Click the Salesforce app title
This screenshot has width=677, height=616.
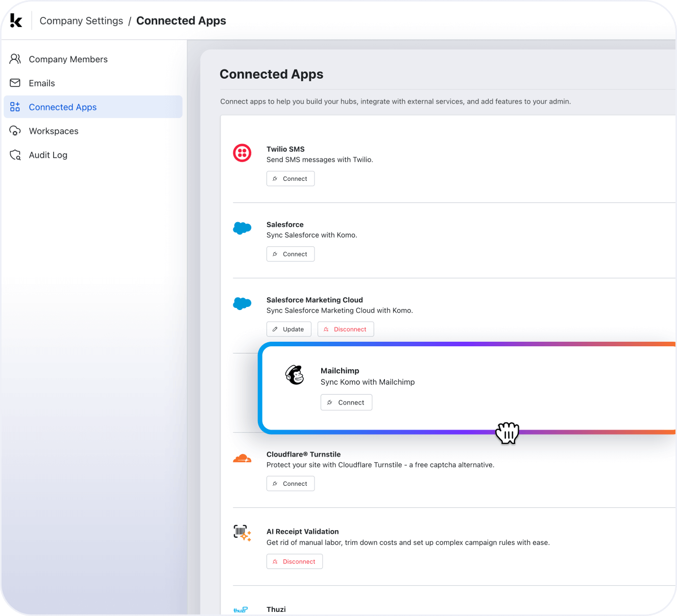tap(285, 225)
